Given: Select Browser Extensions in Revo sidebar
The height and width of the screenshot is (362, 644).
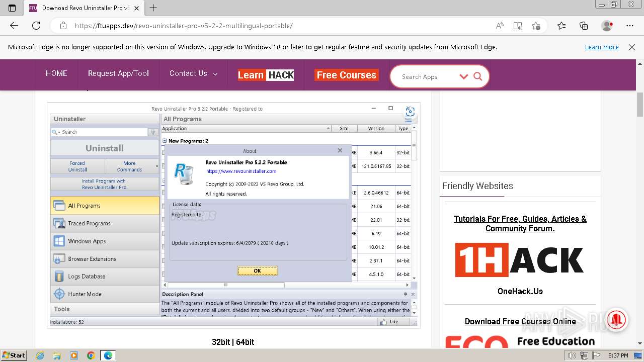Looking at the screenshot, I should (x=105, y=258).
